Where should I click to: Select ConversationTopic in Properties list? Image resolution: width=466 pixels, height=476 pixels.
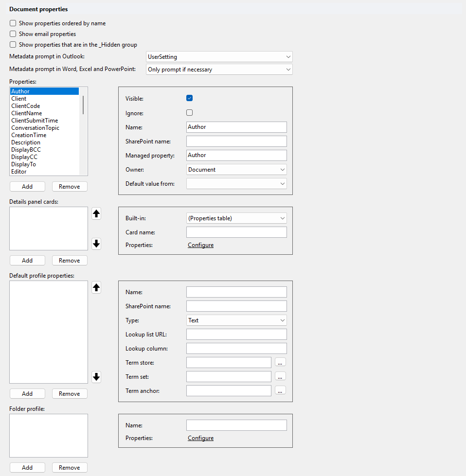pos(44,128)
